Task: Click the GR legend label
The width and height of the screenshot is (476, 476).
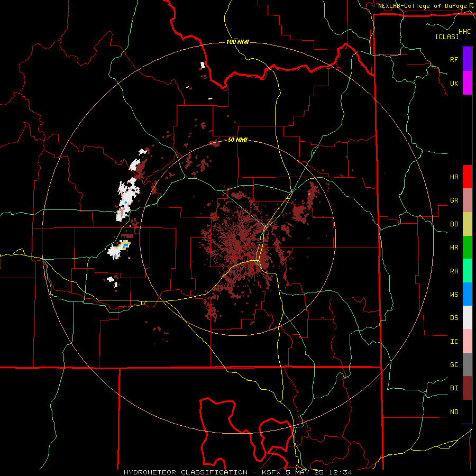Action: click(x=454, y=200)
